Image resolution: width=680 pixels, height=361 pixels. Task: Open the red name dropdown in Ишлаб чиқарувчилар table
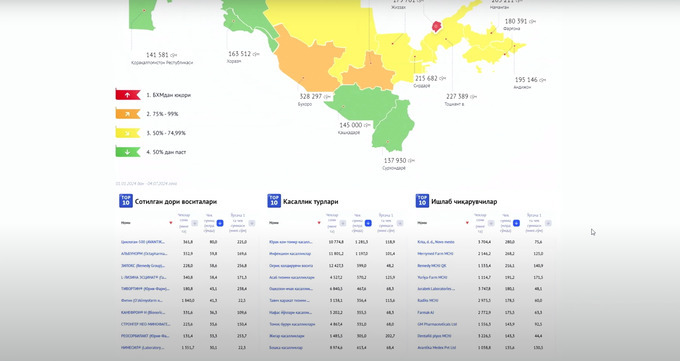click(x=467, y=223)
